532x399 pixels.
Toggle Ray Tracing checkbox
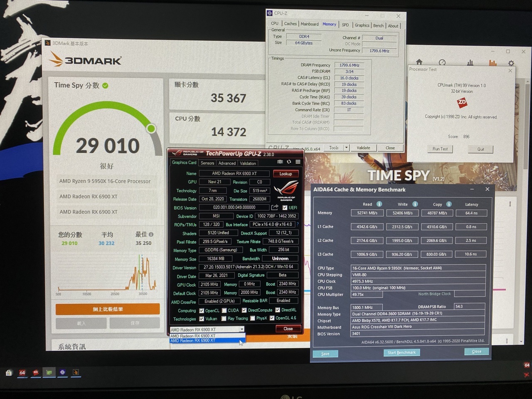[x=224, y=318]
